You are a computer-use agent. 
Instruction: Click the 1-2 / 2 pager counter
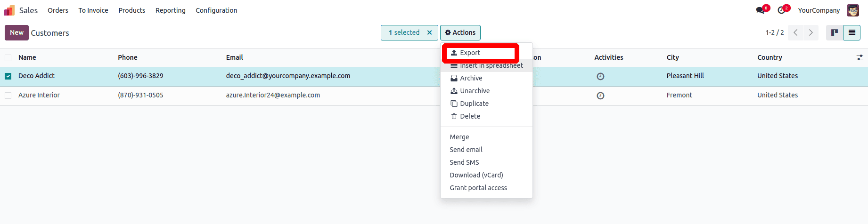775,32
